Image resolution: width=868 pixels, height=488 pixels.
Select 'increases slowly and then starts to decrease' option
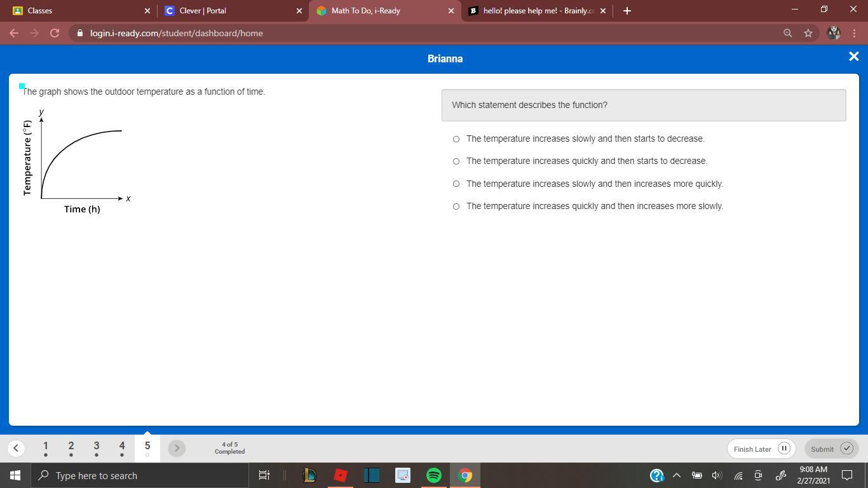(456, 139)
